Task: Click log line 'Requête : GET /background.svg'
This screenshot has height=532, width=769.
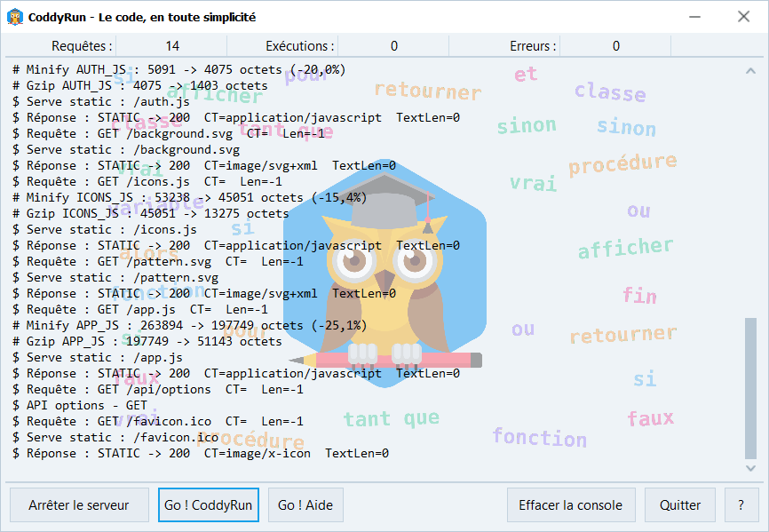Action: tap(168, 133)
